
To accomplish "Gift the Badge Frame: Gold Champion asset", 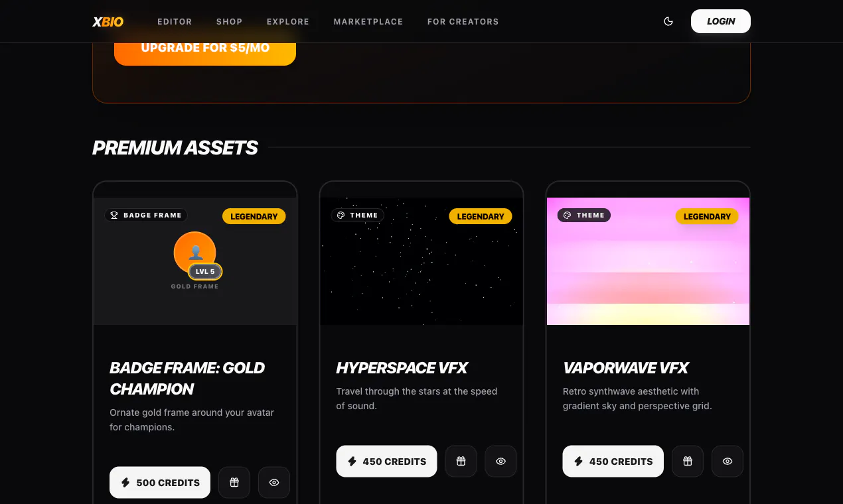I will pos(234,483).
